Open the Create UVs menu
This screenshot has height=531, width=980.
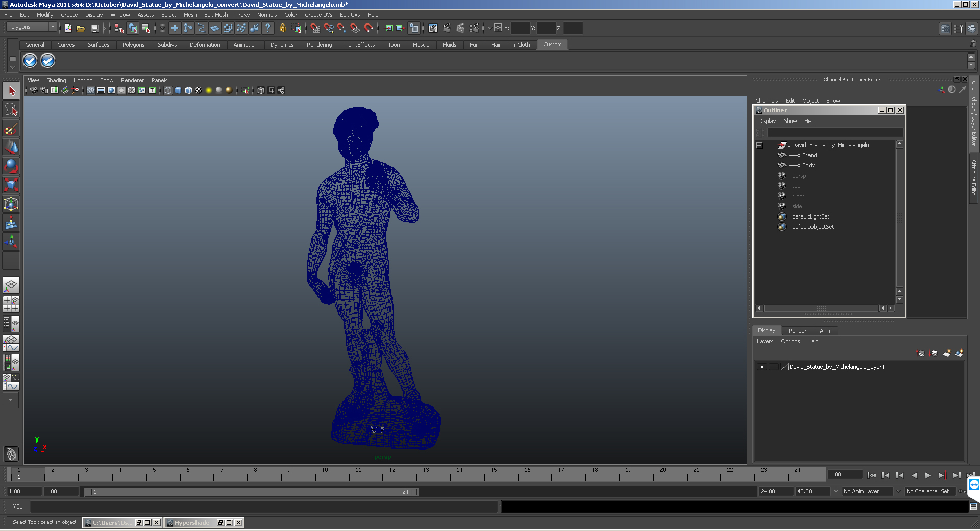pos(318,15)
